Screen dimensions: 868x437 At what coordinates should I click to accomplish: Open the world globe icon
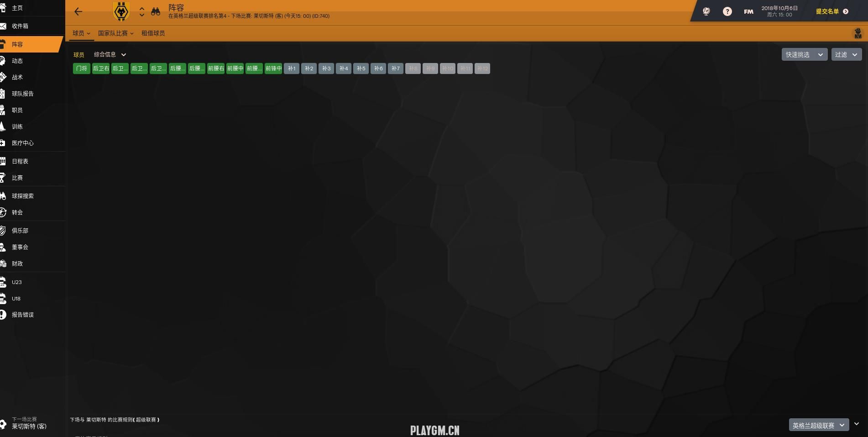tap(706, 11)
